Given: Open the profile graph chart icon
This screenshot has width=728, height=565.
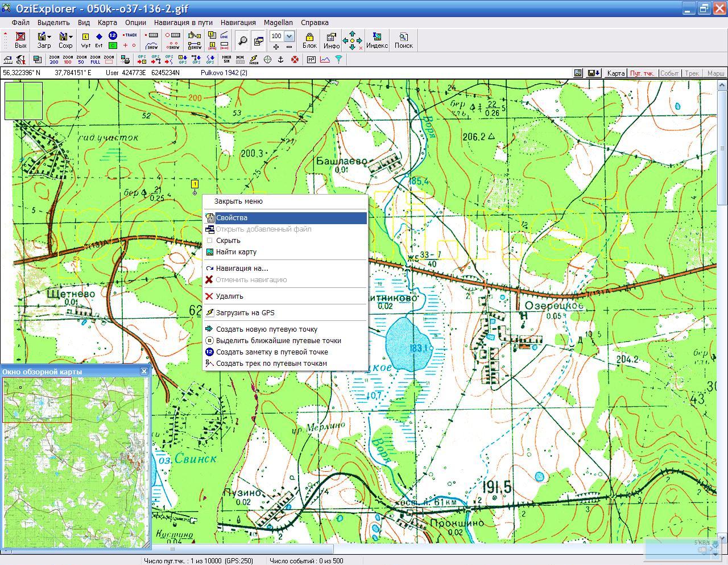Looking at the screenshot, I should click(325, 59).
